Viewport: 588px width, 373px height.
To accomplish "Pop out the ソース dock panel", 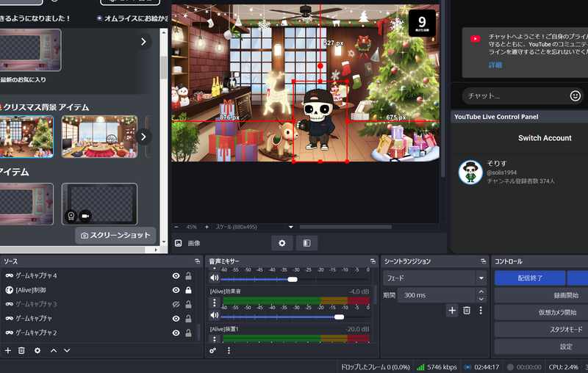I will pyautogui.click(x=197, y=261).
